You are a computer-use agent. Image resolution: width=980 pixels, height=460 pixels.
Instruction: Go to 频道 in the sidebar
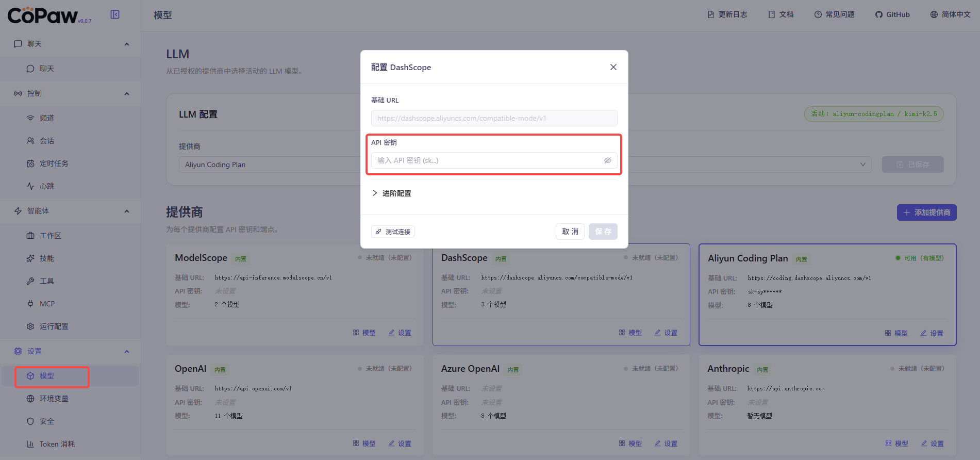(x=70, y=118)
